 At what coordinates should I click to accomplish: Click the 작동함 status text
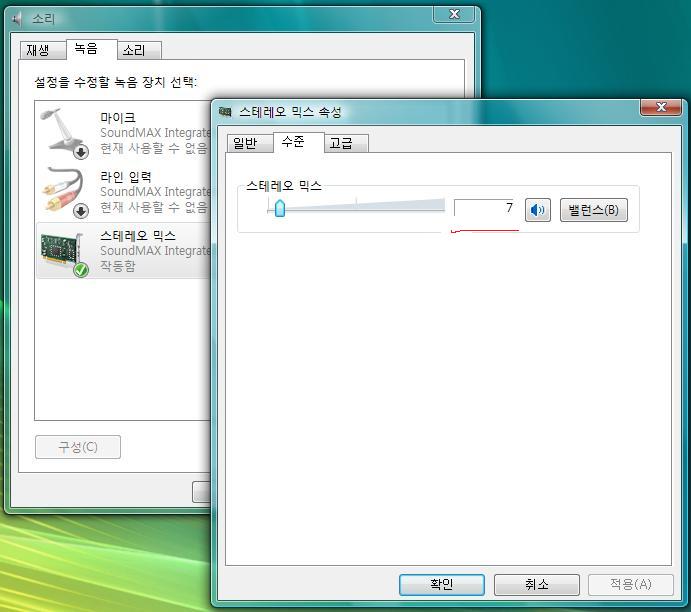coord(118,266)
